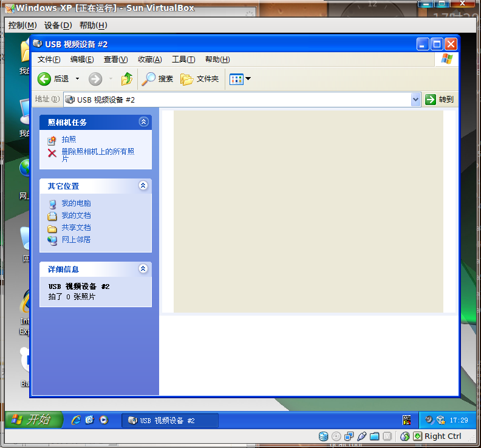Open the Explorer 帮助(H) menu
The height and width of the screenshot is (448, 481).
click(x=217, y=59)
